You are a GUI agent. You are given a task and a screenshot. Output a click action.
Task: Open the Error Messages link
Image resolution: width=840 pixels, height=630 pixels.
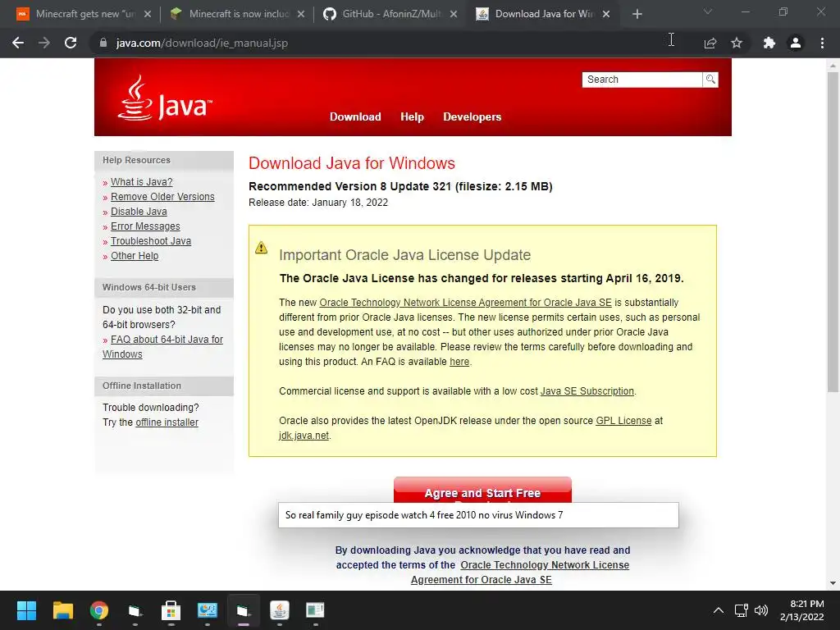(x=145, y=226)
